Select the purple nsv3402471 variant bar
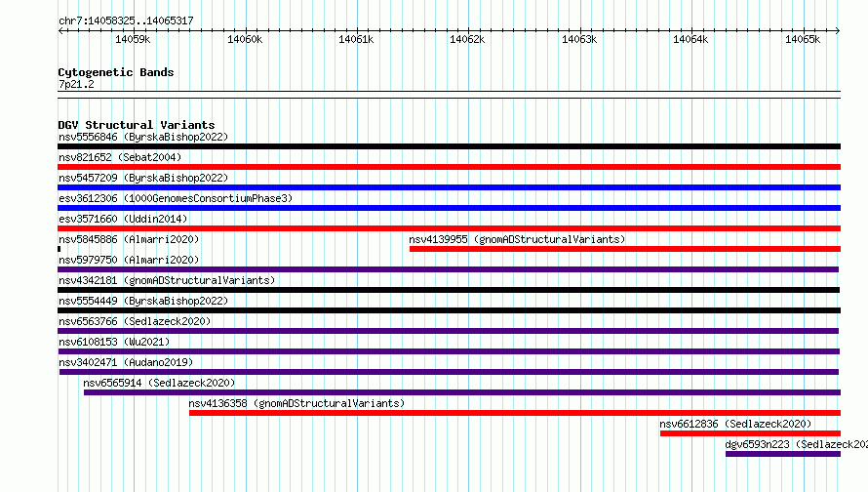This screenshot has width=868, height=492. [x=449, y=372]
